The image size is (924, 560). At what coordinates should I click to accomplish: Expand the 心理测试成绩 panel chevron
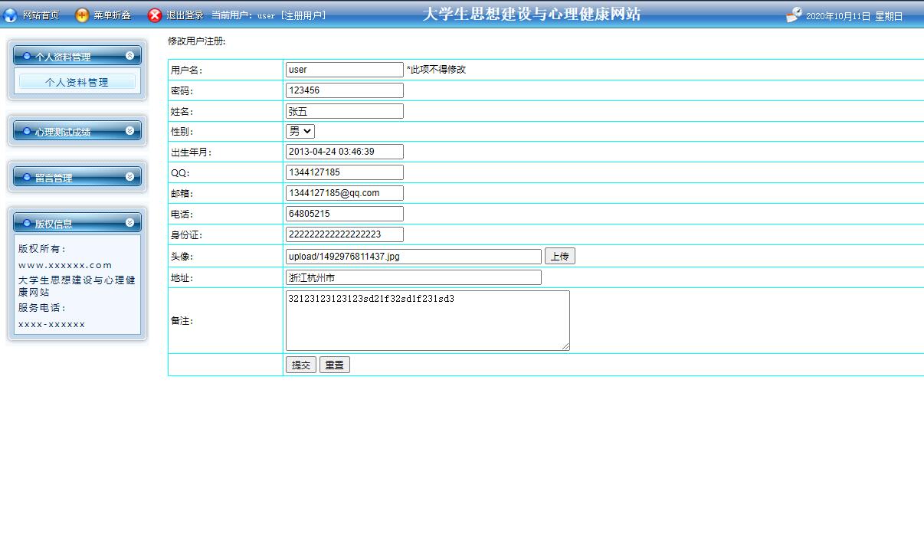tap(129, 130)
